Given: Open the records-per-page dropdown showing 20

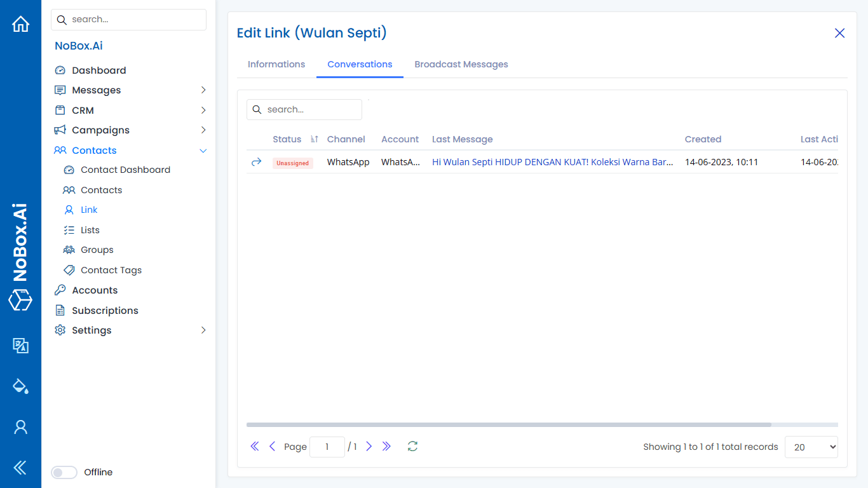Looking at the screenshot, I should (811, 447).
